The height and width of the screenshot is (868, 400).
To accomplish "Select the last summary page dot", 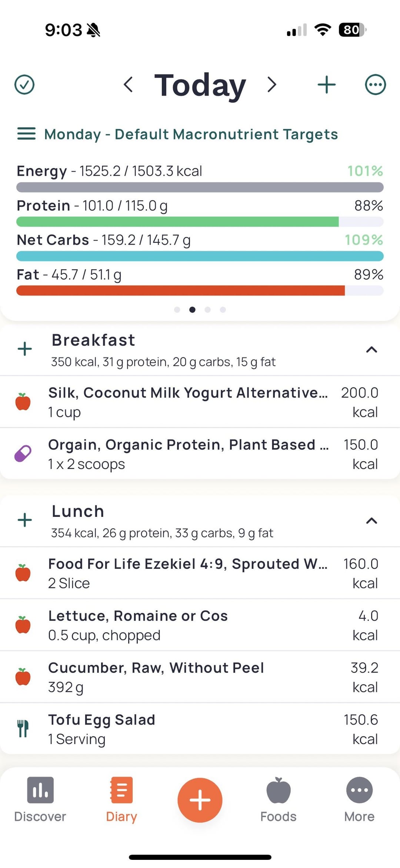I will click(x=223, y=310).
